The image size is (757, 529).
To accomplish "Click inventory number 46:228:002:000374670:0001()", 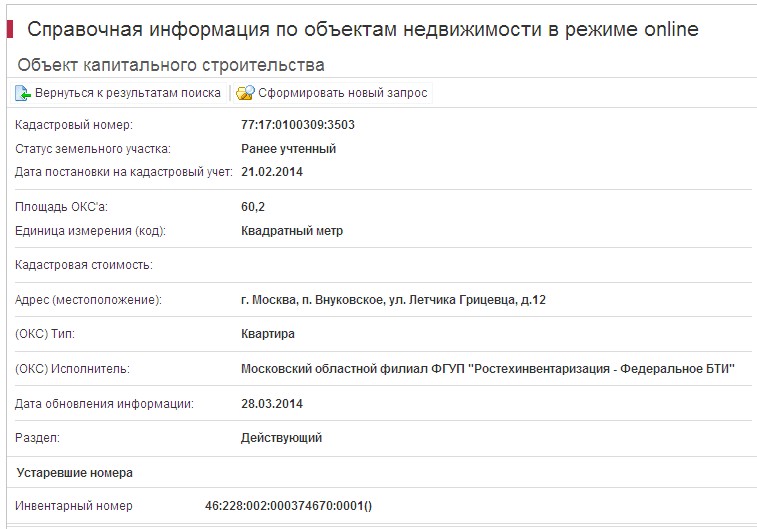I will [288, 506].
